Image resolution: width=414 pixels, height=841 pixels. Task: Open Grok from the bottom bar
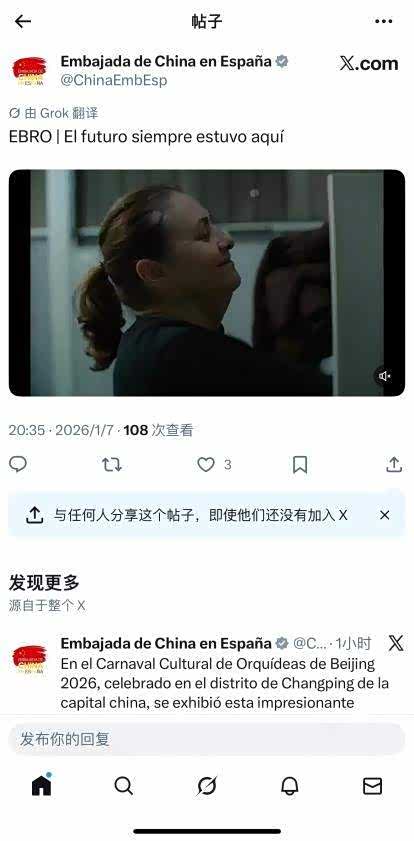pyautogui.click(x=206, y=786)
